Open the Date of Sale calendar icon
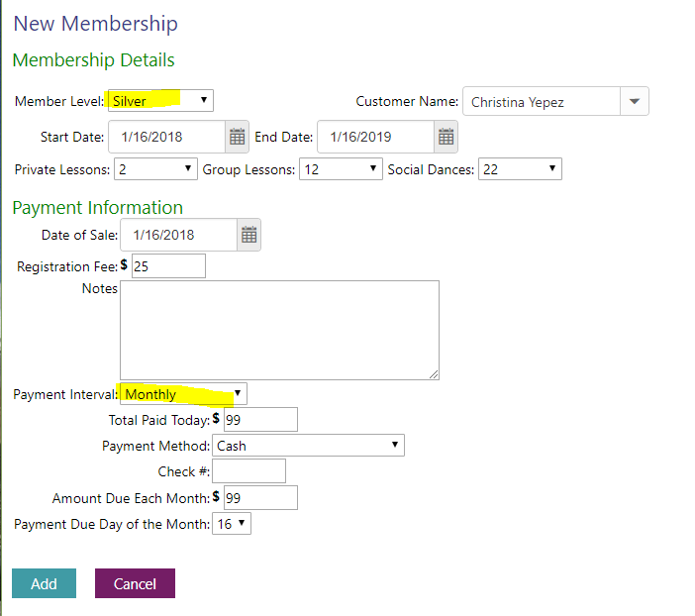Viewport: 695px width, 616px height. coord(249,235)
